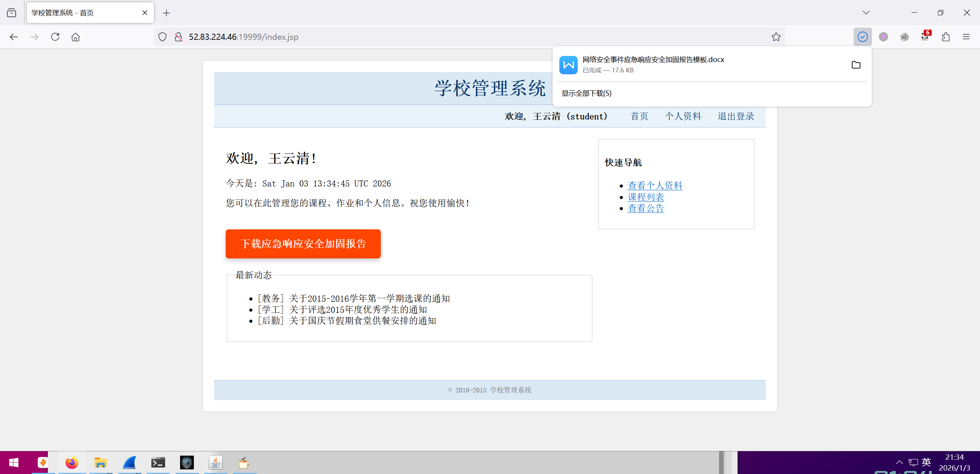Open the Firefox application menu
Image resolution: width=980 pixels, height=474 pixels.
coord(966,37)
